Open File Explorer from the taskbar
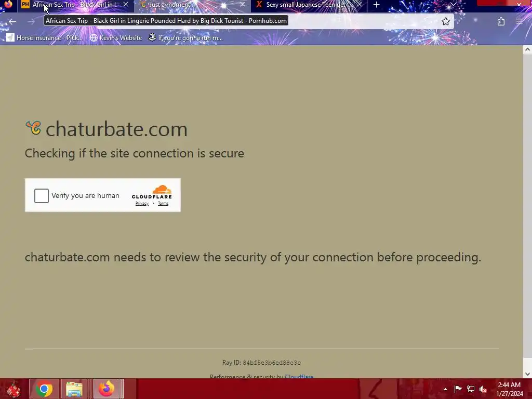The height and width of the screenshot is (399, 532). pyautogui.click(x=74, y=389)
